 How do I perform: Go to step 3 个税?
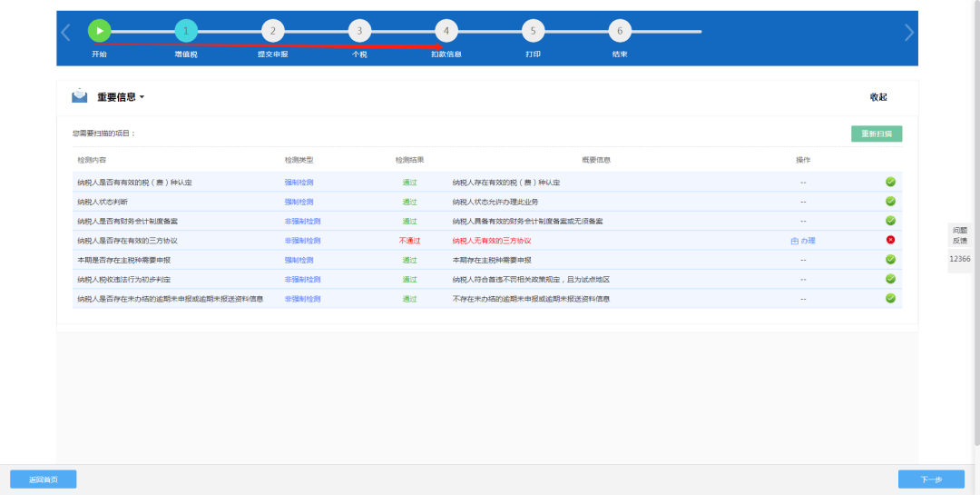(x=359, y=31)
